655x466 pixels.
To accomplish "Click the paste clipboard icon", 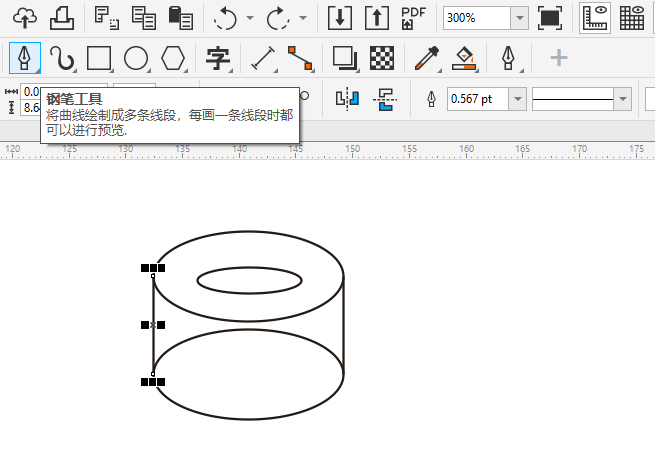I will 180,18.
